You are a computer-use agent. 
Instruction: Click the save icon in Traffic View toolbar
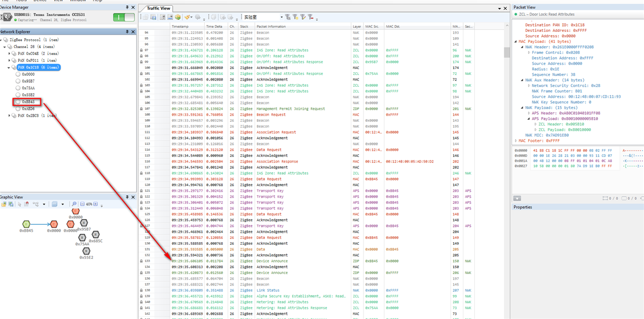pos(154,17)
